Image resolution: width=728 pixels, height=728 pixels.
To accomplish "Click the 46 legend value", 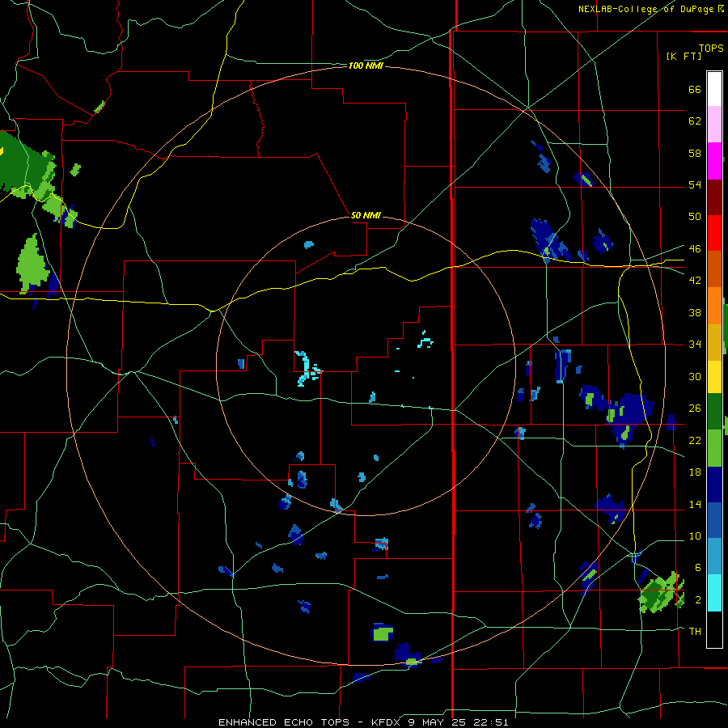I will point(695,248).
